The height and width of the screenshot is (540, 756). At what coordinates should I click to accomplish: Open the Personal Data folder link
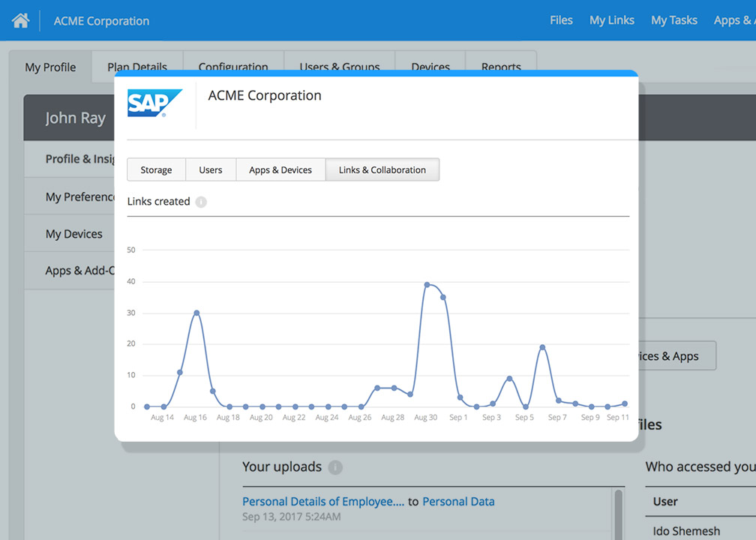tap(458, 502)
